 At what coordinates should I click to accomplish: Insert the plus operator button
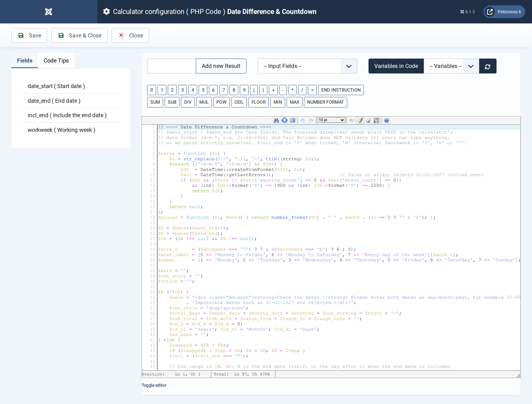[x=273, y=90]
